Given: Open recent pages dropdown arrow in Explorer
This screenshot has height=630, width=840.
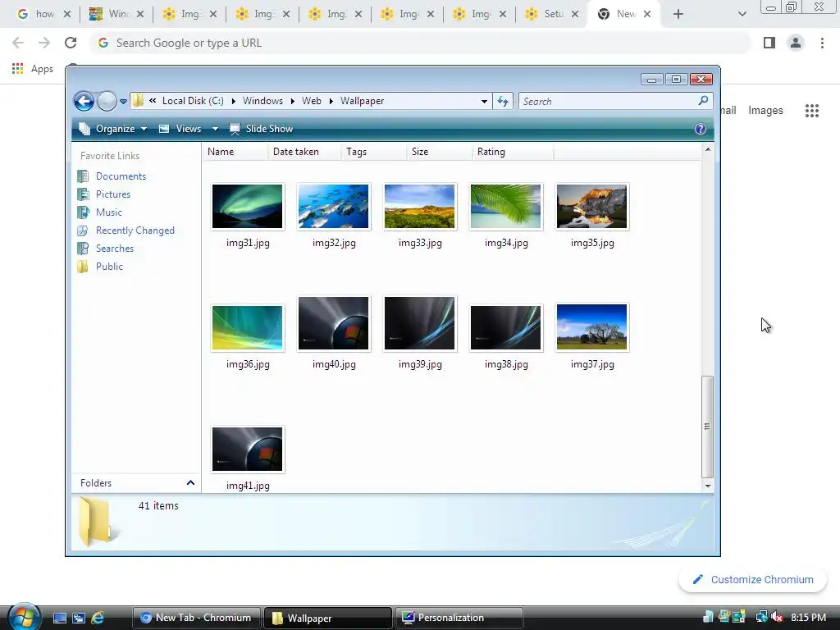Looking at the screenshot, I should tap(123, 101).
